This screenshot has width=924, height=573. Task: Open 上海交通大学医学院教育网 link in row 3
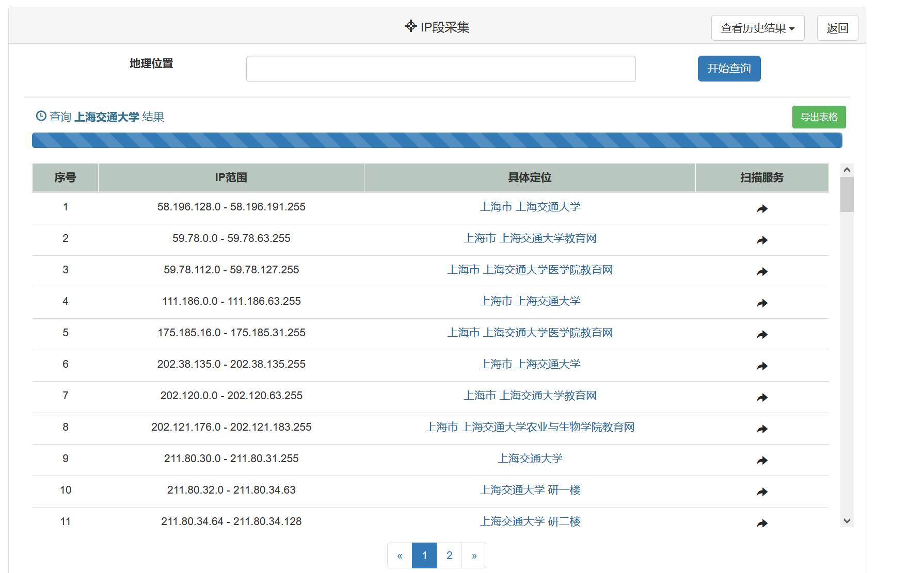[530, 270]
